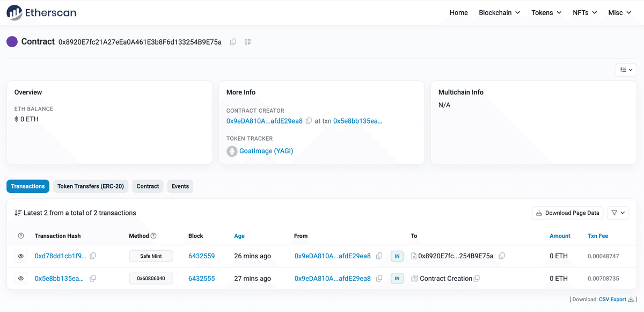Go to the Home page
This screenshot has width=644, height=312.
pos(459,12)
